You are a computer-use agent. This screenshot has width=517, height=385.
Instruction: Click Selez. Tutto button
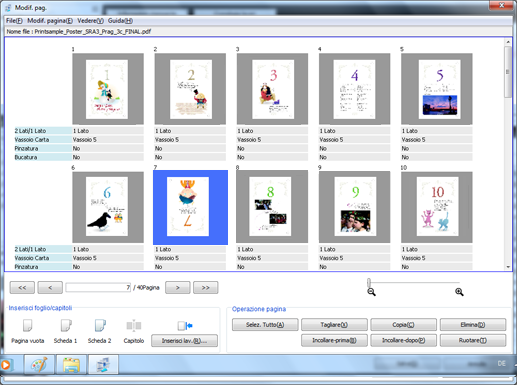click(x=265, y=325)
